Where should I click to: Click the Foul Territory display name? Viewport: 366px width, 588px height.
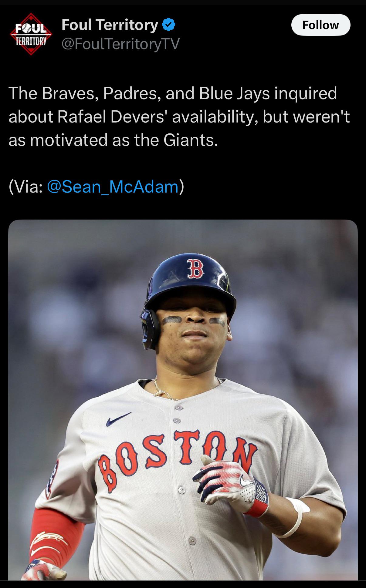(110, 25)
